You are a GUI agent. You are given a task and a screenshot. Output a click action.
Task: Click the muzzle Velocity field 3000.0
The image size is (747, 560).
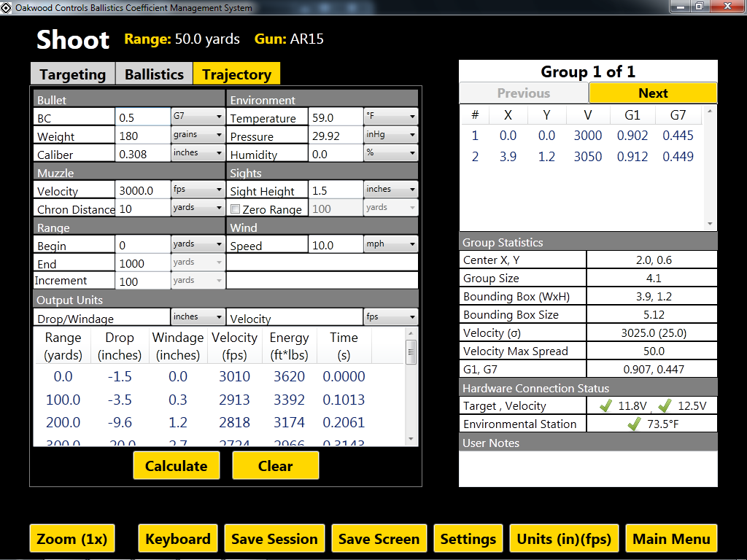click(142, 190)
